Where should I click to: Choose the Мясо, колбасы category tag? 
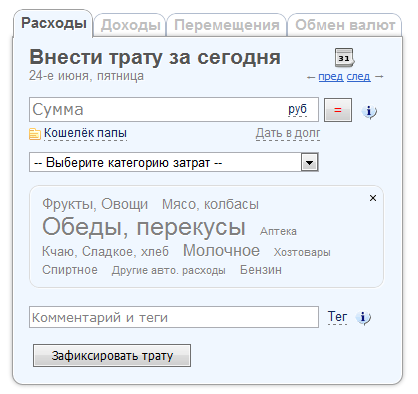pos(210,204)
